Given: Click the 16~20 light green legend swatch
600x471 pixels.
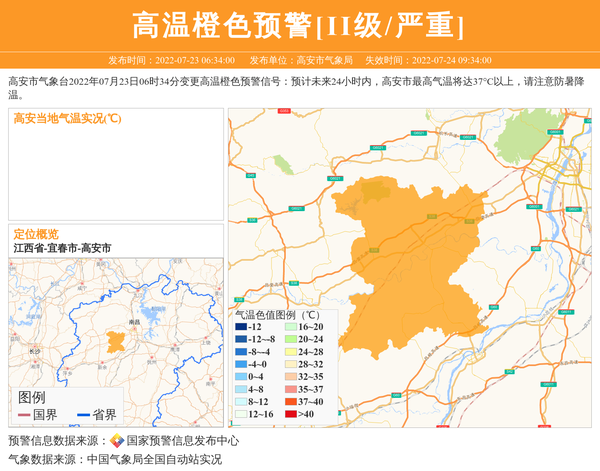Looking at the screenshot, I should [289, 327].
